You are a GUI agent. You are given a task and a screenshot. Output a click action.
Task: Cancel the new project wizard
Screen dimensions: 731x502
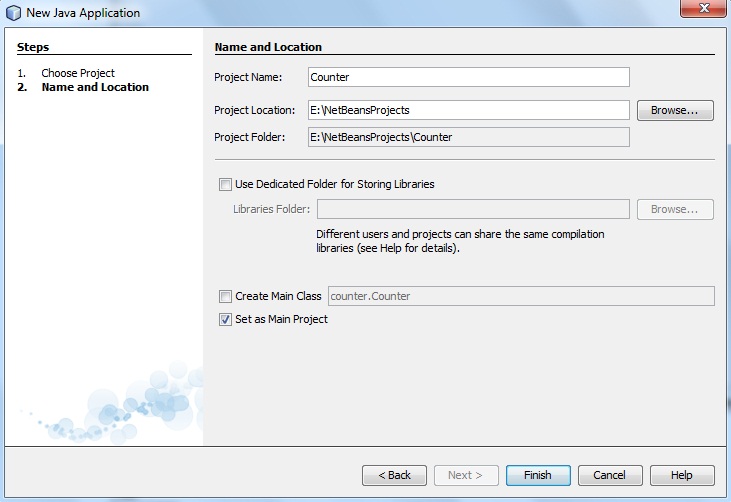click(x=610, y=475)
